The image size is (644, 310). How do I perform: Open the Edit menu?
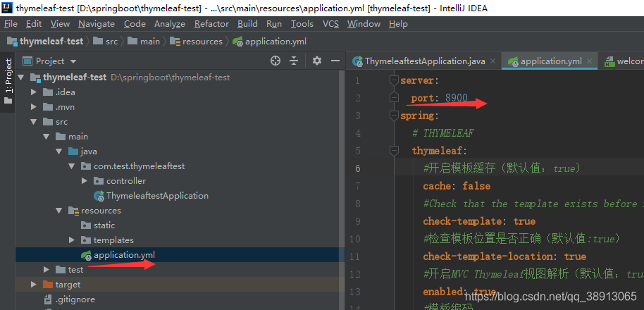(x=34, y=24)
